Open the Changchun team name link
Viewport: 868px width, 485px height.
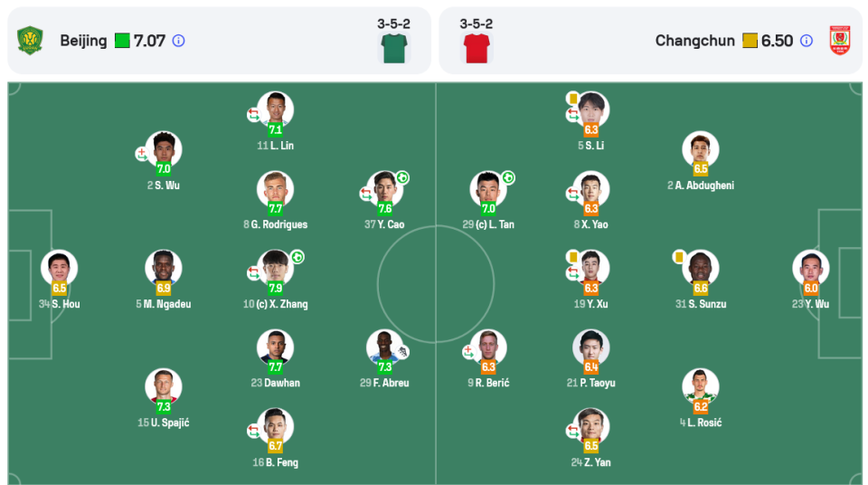coord(694,41)
